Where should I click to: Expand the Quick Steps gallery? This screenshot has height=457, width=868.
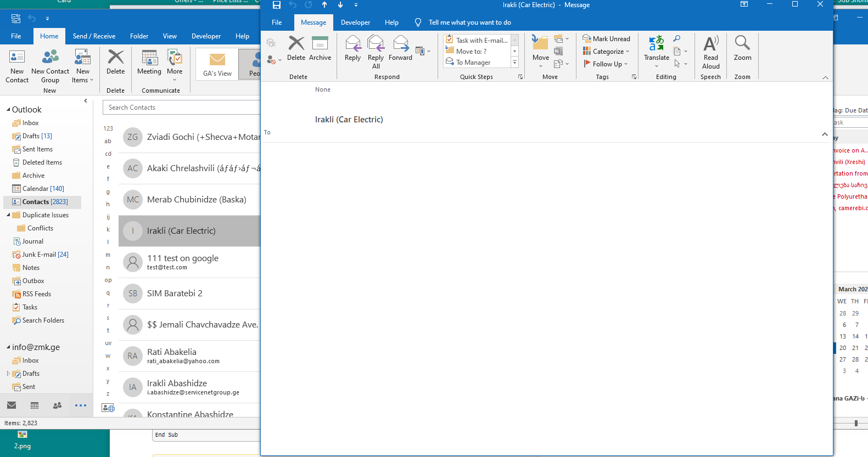click(515, 63)
